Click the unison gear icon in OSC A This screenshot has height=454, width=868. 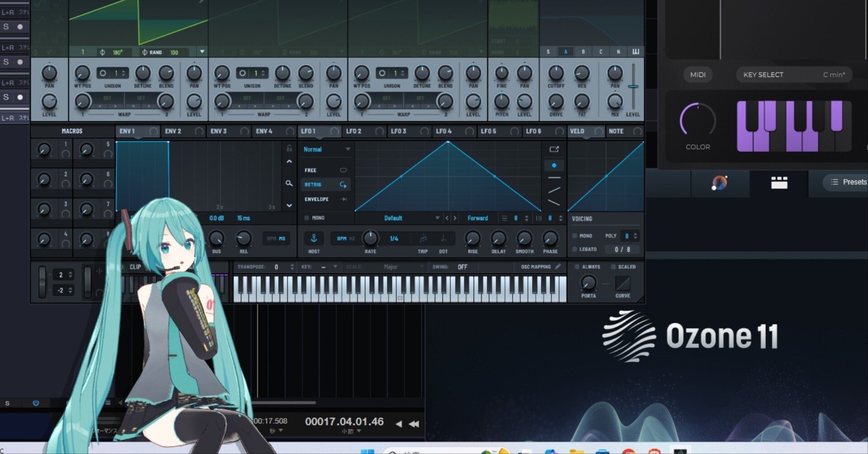click(103, 73)
